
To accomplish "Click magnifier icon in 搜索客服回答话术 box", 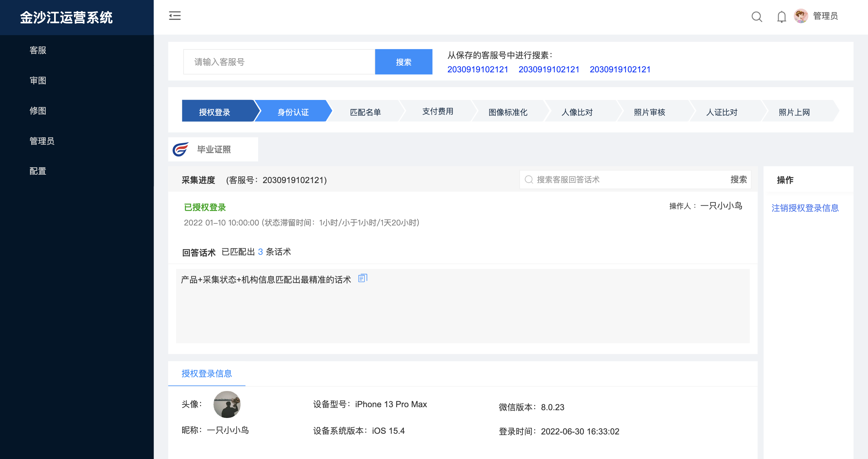I will click(529, 179).
